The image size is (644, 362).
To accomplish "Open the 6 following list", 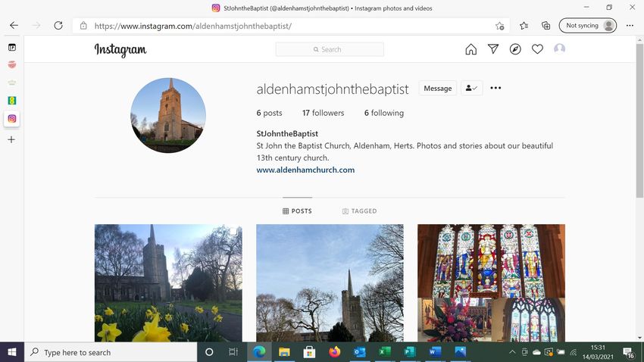I will click(384, 113).
